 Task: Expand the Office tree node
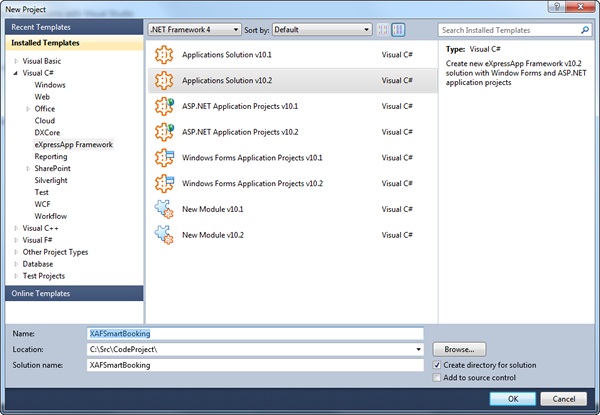28,109
